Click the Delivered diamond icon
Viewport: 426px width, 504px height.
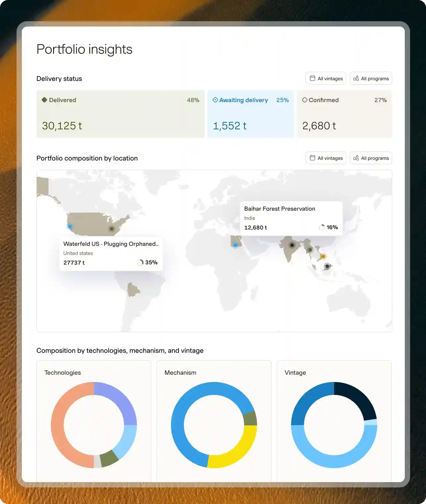click(x=44, y=100)
